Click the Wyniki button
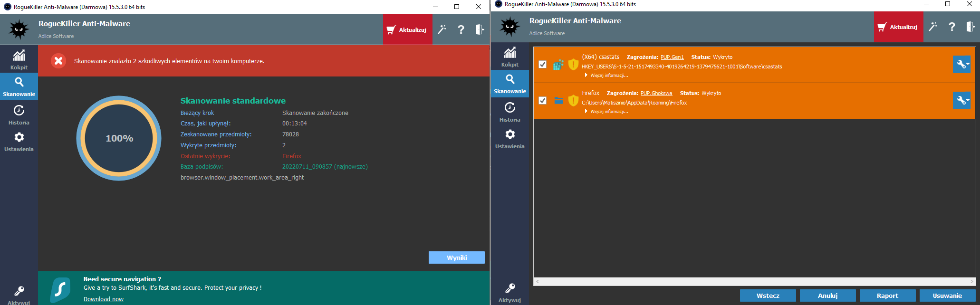Image resolution: width=980 pixels, height=305 pixels. pos(457,257)
